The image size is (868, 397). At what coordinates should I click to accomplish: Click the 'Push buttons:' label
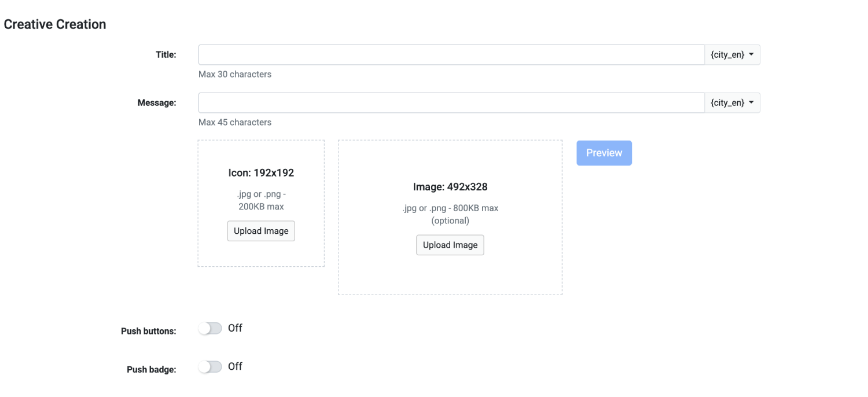pos(149,332)
